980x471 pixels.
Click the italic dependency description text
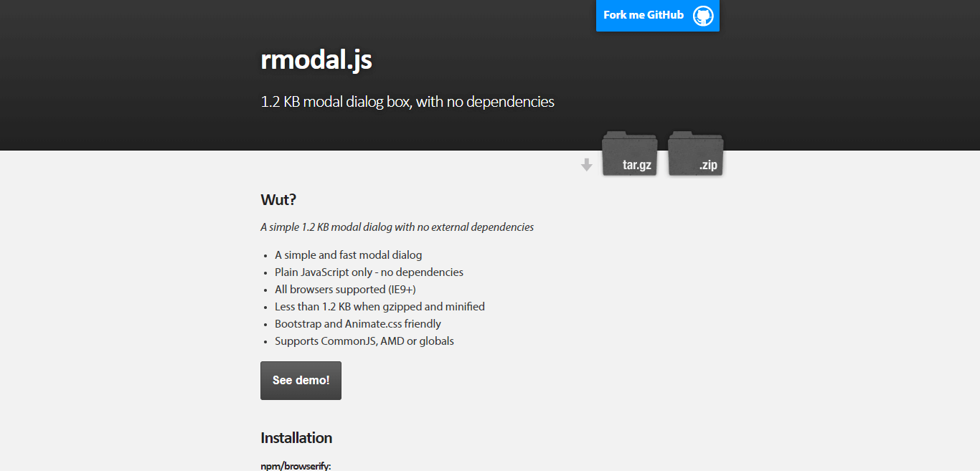coord(397,227)
